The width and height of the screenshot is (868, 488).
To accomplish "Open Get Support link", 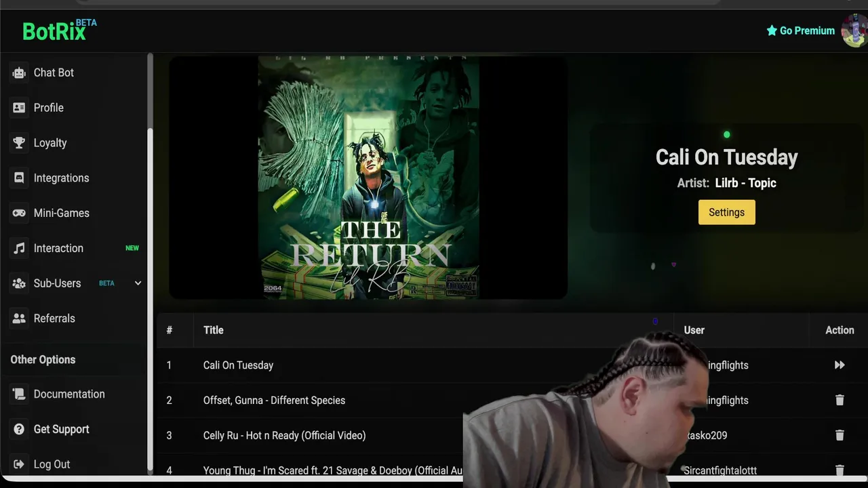I will pos(62,429).
